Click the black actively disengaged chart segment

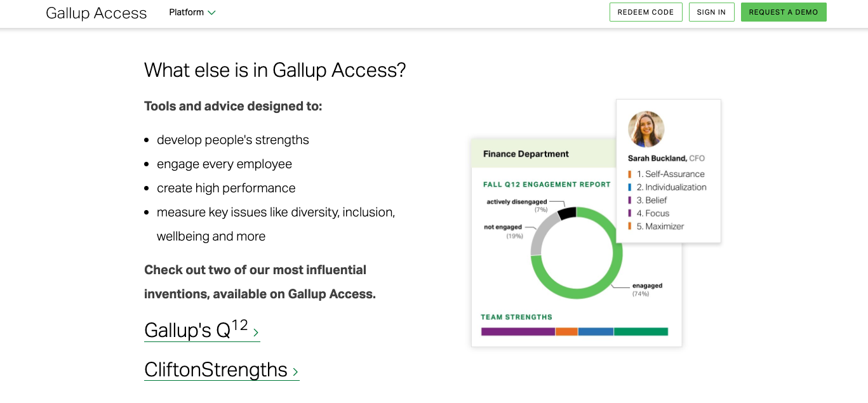tap(566, 213)
